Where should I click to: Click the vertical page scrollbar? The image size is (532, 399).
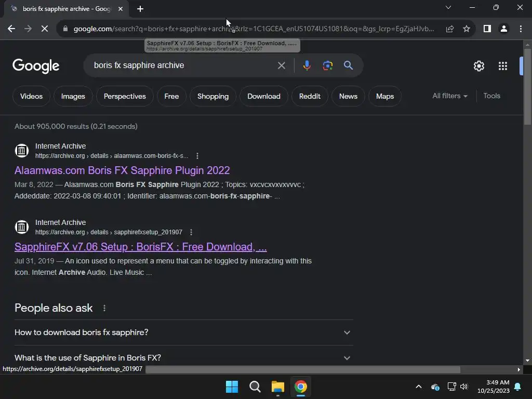(527, 87)
